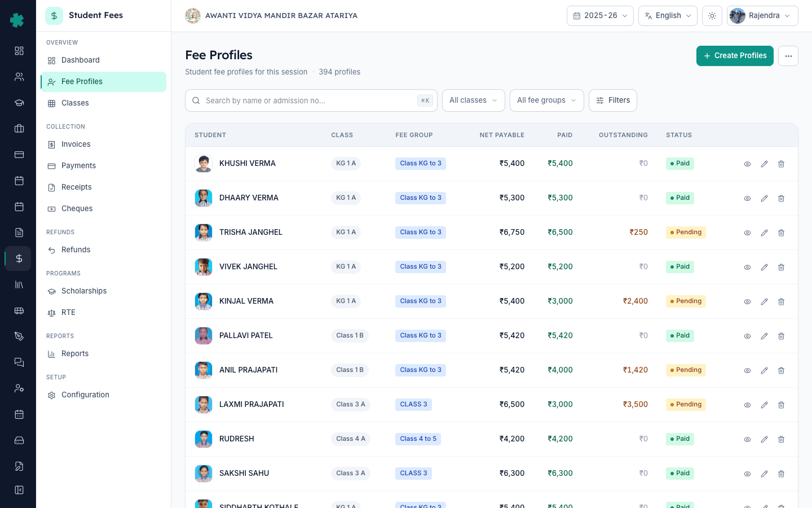Open the Filters button
This screenshot has height=508, width=812.
(613, 100)
